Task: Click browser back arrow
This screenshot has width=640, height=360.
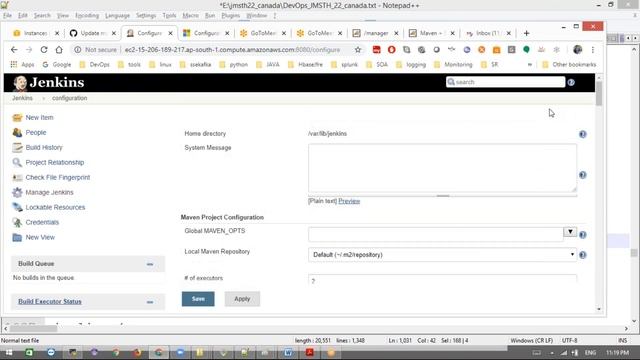Action: [x=14, y=50]
